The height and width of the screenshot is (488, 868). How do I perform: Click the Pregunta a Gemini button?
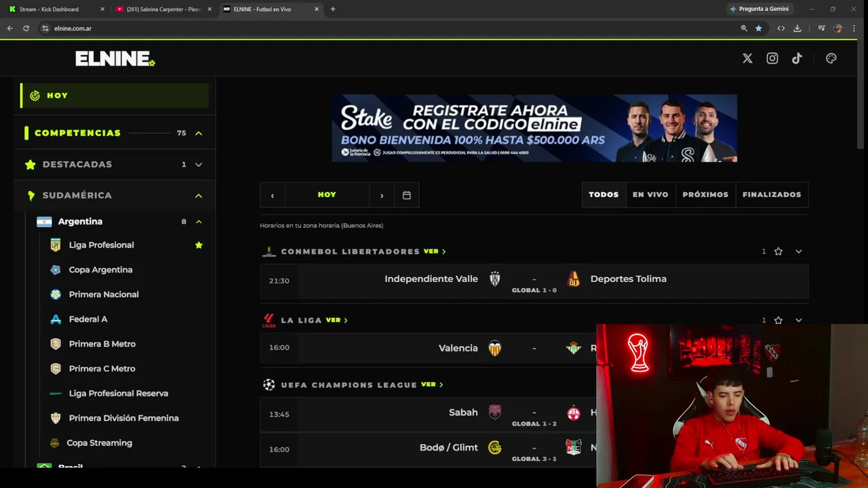click(x=759, y=9)
